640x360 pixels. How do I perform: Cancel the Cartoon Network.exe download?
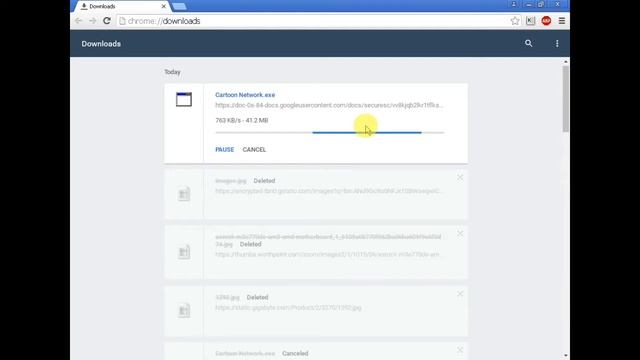(254, 149)
